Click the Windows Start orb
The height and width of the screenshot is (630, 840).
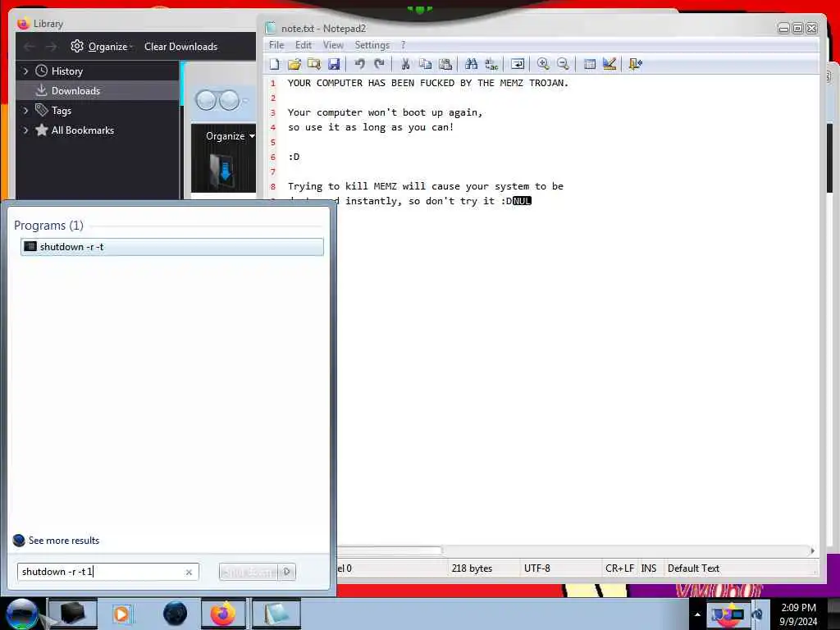(x=21, y=614)
